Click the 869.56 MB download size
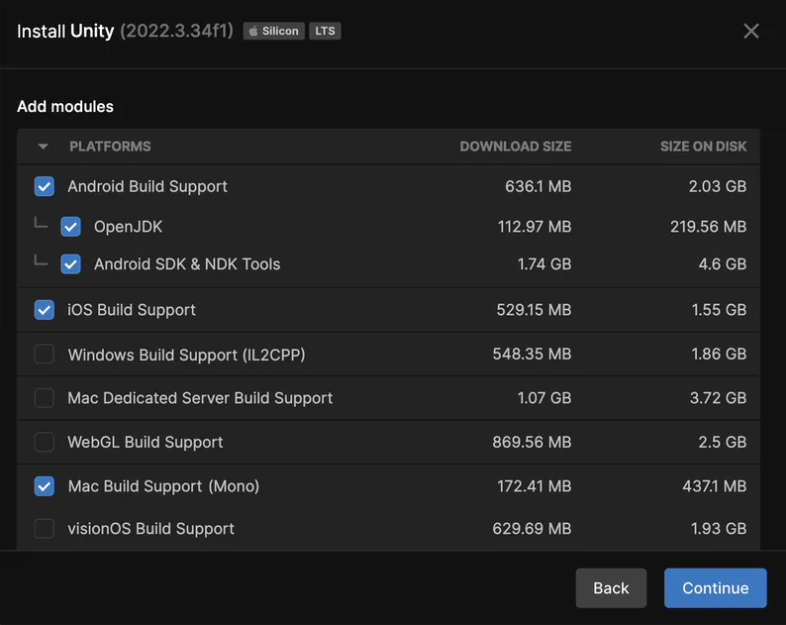 click(532, 442)
